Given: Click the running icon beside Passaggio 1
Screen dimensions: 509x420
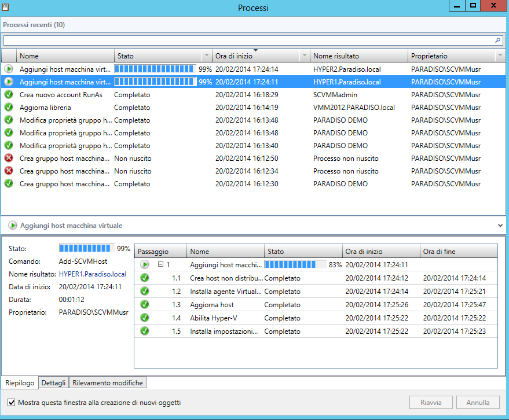Looking at the screenshot, I should pyautogui.click(x=144, y=264).
